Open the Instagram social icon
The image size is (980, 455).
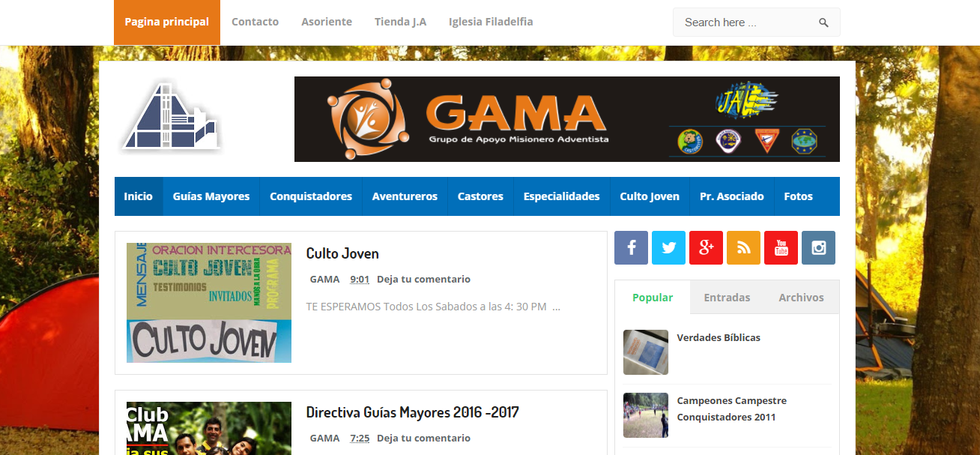point(818,247)
